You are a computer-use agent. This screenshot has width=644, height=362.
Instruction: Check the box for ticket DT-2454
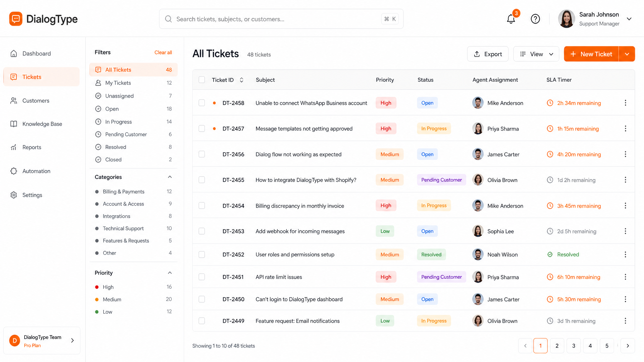click(202, 206)
